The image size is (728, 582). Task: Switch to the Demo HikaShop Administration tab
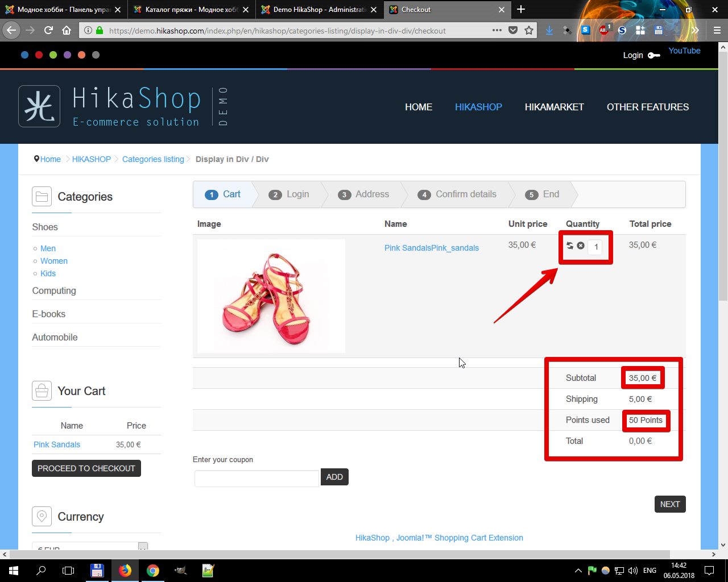pyautogui.click(x=320, y=9)
